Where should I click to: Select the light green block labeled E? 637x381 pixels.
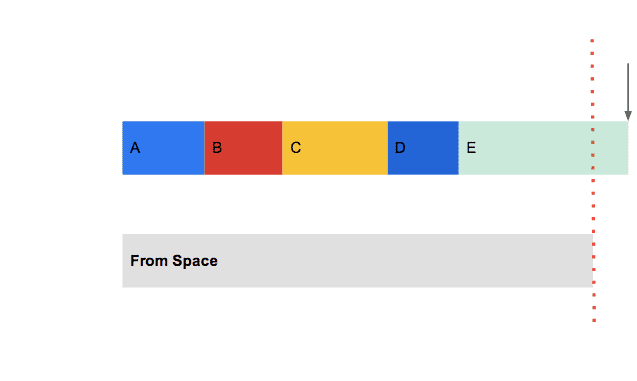click(544, 148)
